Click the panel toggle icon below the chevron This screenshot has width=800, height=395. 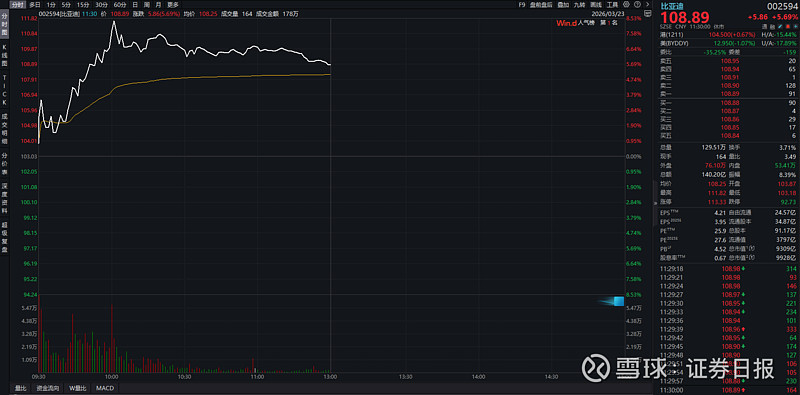tap(647, 14)
